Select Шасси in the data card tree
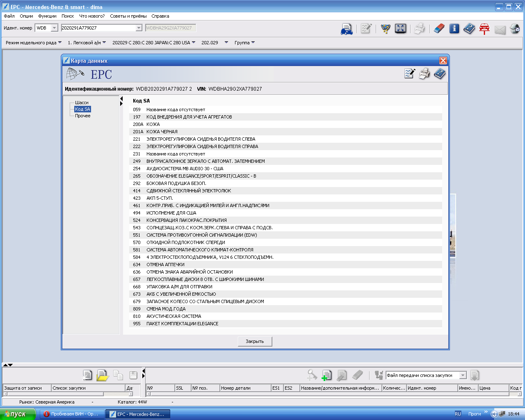 click(x=82, y=103)
